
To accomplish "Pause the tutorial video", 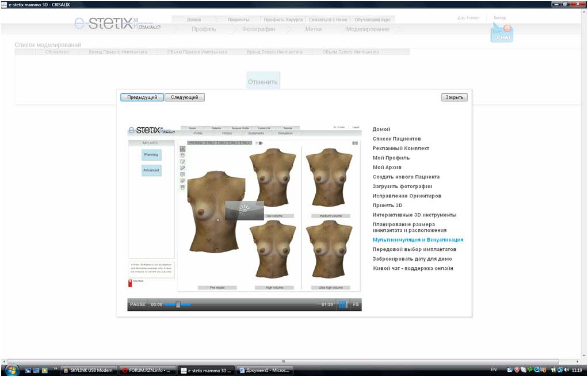I will (138, 304).
